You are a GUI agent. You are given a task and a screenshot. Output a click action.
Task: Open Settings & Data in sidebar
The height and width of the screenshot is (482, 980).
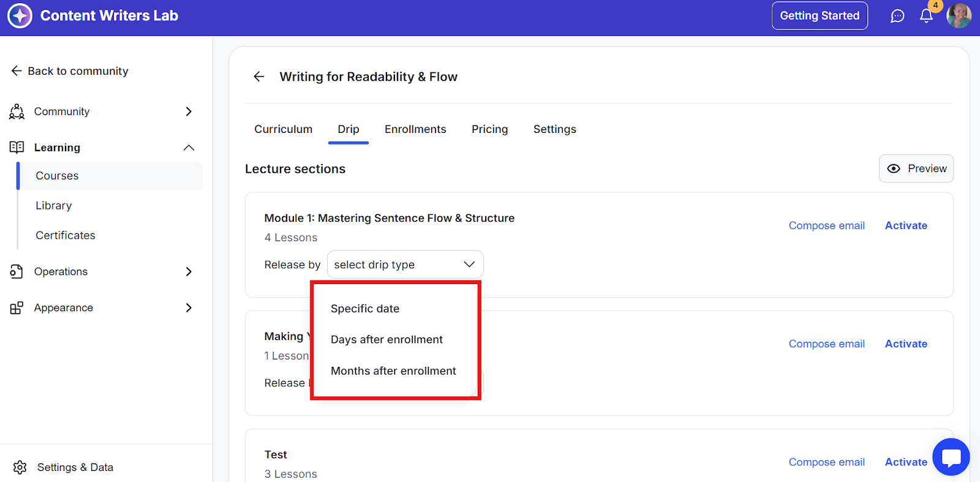click(75, 467)
